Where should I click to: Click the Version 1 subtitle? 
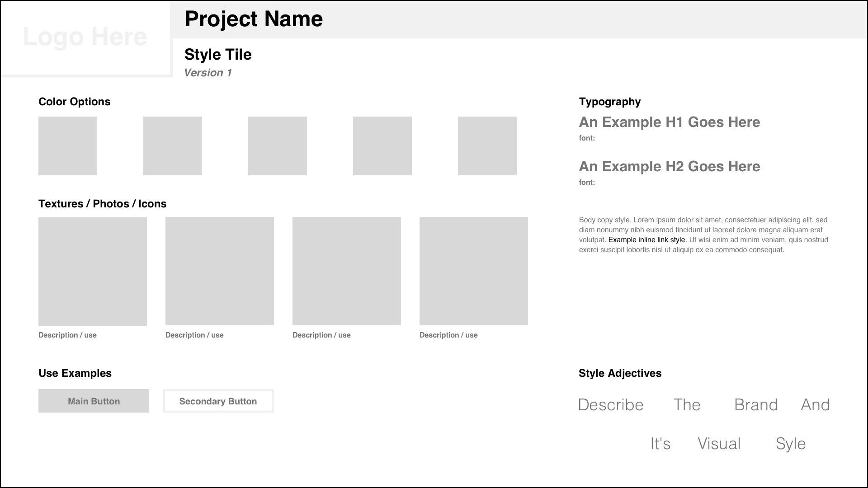pyautogui.click(x=208, y=73)
